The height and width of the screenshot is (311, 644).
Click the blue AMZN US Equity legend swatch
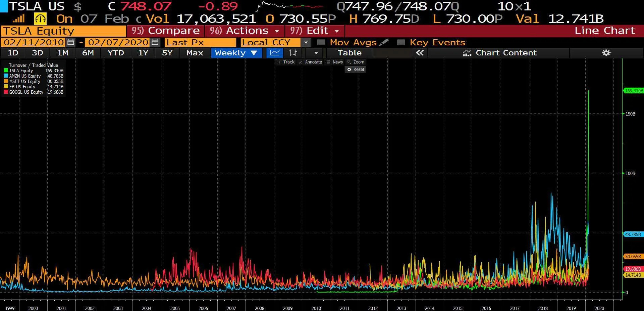6,76
